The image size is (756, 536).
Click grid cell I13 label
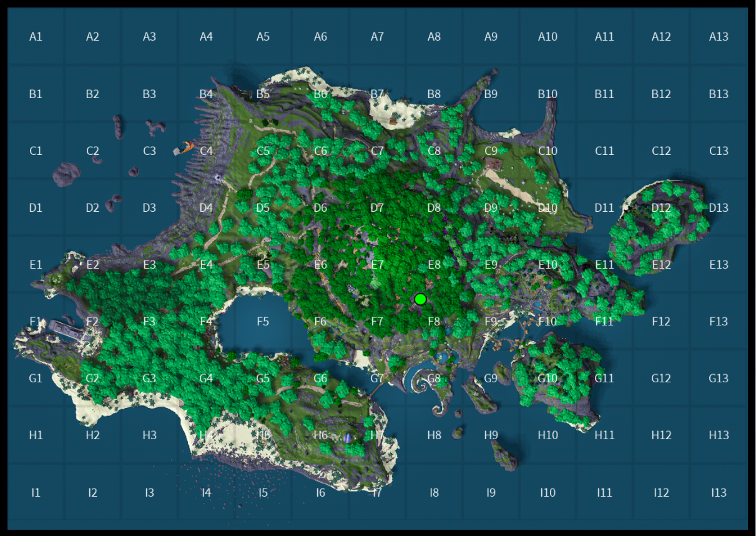(719, 493)
